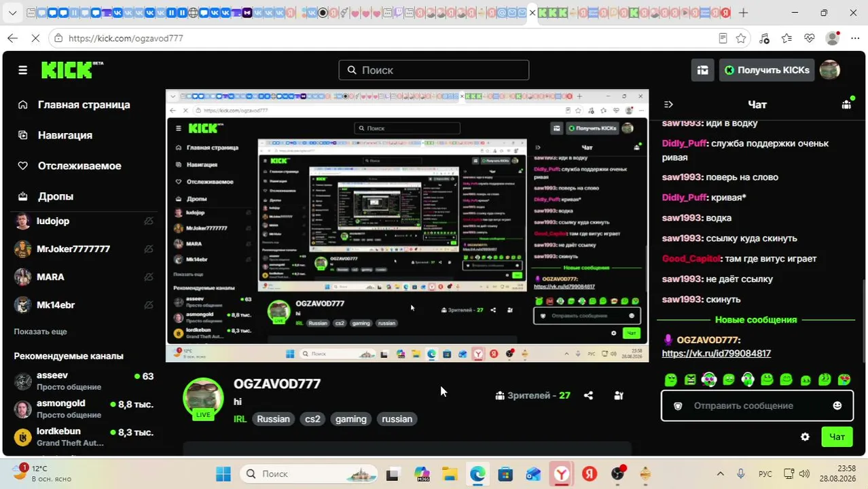Toggle notifications icon for Mk14ebr
The image size is (868, 489).
point(149,305)
